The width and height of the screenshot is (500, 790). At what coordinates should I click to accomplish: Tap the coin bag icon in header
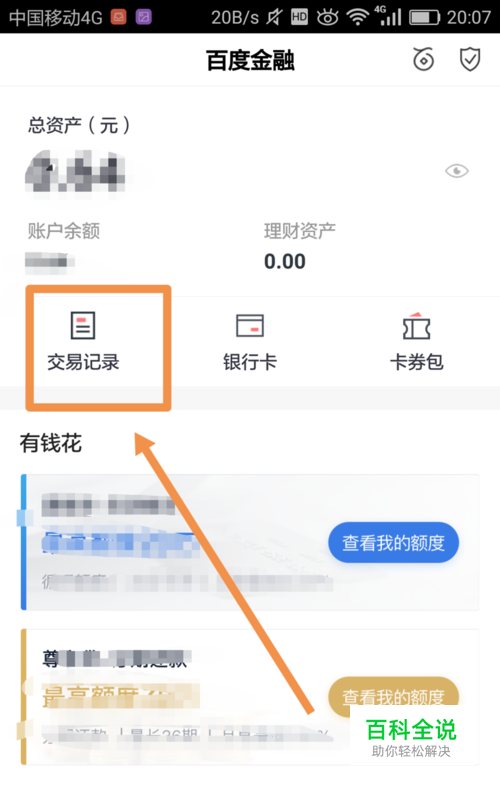click(423, 59)
